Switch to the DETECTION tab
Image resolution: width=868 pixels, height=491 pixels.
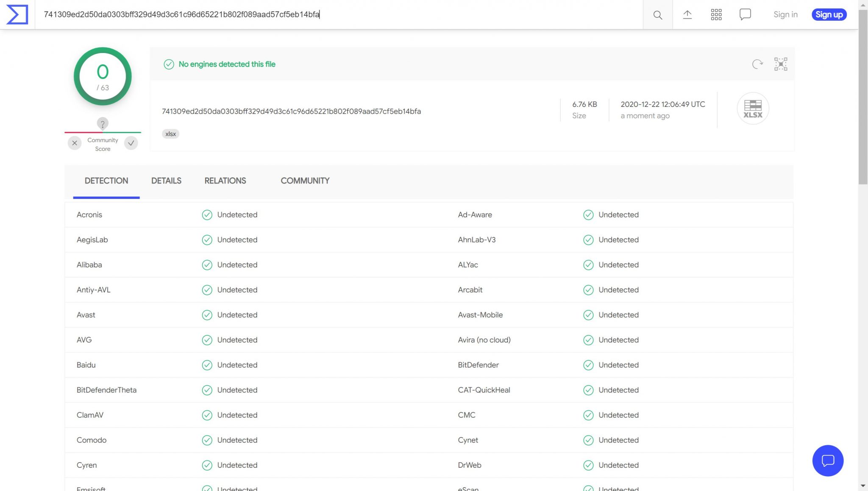pos(106,181)
